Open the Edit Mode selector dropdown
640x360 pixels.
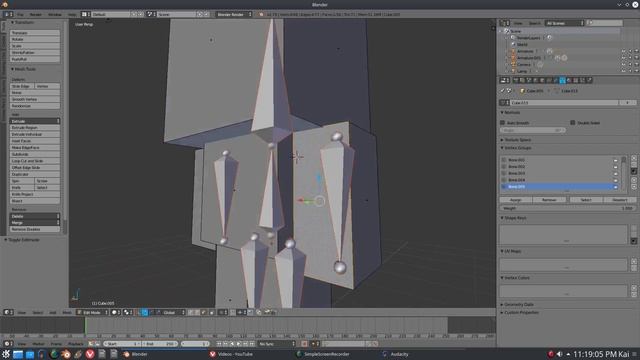point(93,313)
